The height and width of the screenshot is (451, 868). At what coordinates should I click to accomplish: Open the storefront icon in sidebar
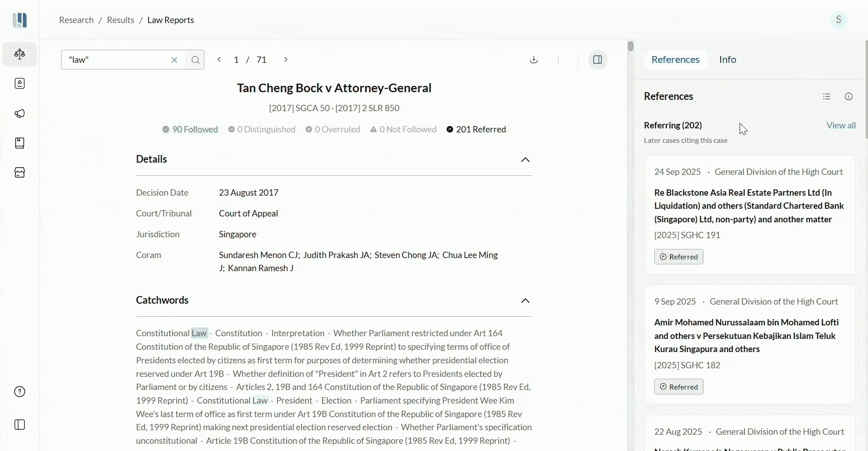pyautogui.click(x=19, y=173)
